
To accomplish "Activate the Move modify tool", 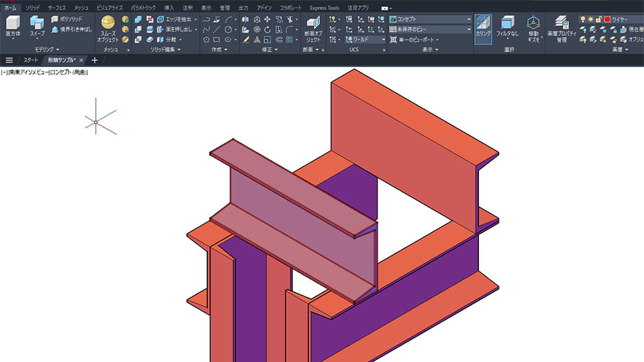I will [x=267, y=19].
